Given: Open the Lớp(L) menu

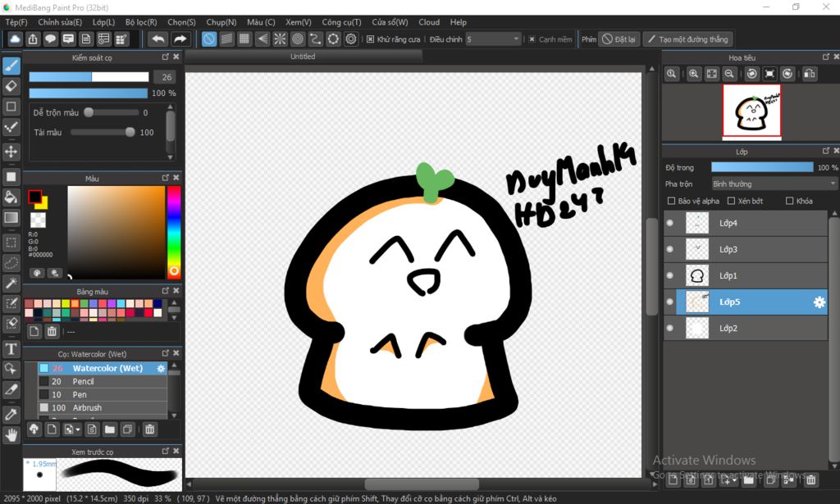Looking at the screenshot, I should pyautogui.click(x=103, y=22).
